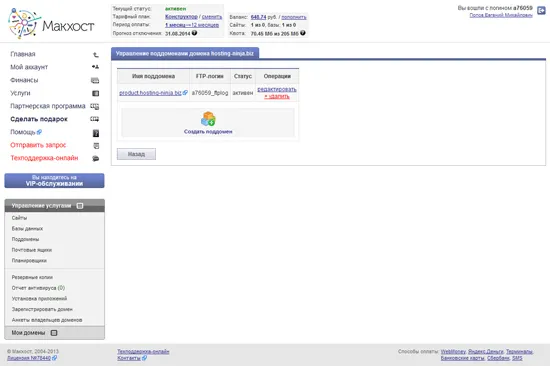The height and width of the screenshot is (366, 550).
Task: Click the Яндекс.Деньги payment link
Action: (486, 351)
